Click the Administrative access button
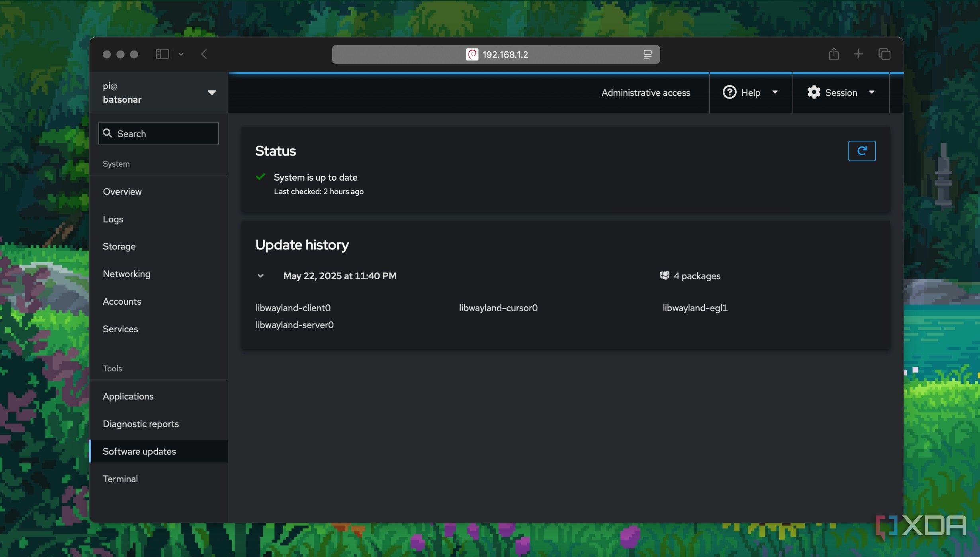980x557 pixels. (646, 93)
